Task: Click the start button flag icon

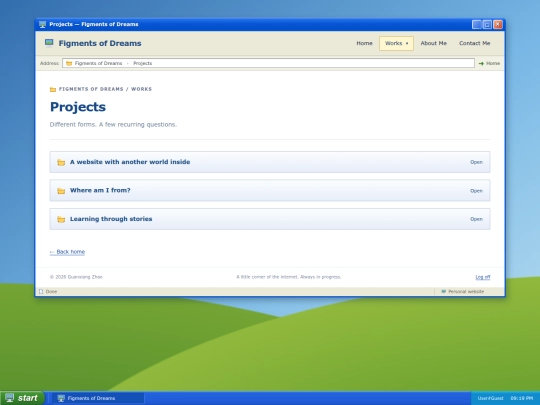Action: (x=9, y=398)
